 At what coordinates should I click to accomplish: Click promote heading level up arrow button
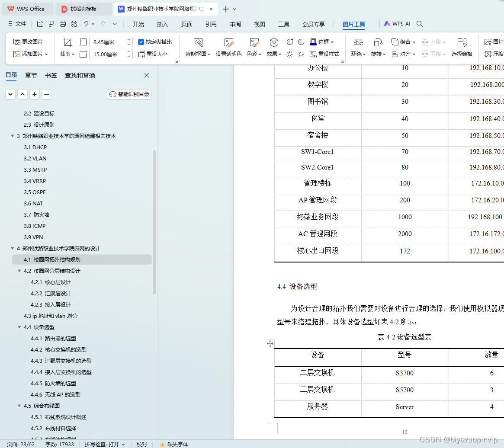[22, 94]
